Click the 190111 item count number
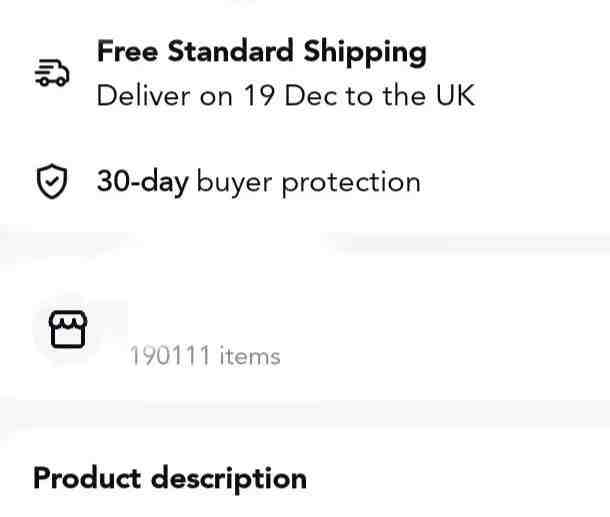The image size is (610, 517). pyautogui.click(x=170, y=356)
